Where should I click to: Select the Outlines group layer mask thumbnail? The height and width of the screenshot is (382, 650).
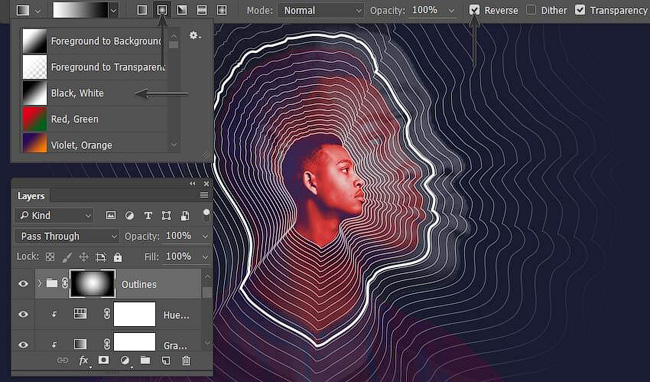(92, 283)
